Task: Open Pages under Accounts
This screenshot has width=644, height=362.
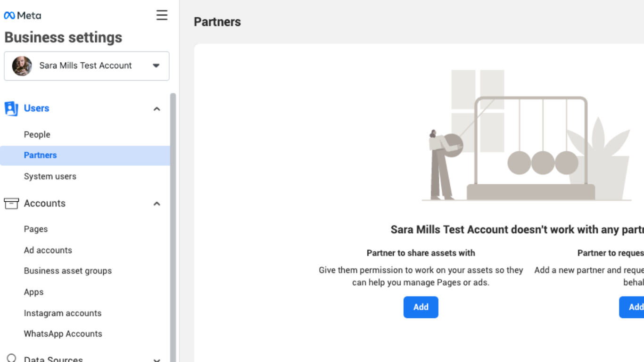Action: coord(36,229)
